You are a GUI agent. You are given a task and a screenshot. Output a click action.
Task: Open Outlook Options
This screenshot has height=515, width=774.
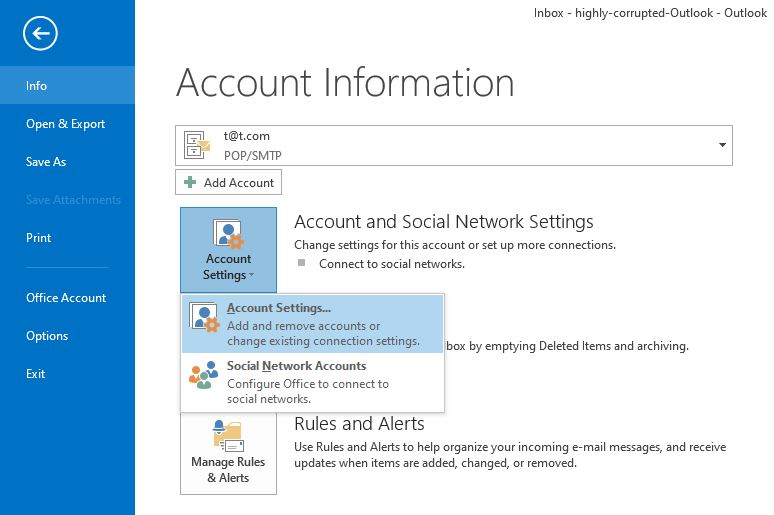(67, 336)
